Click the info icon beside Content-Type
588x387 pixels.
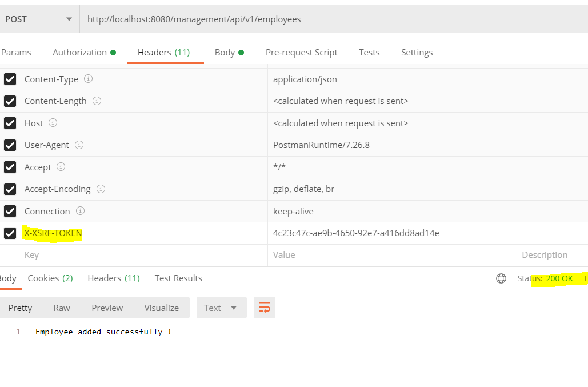pos(89,79)
